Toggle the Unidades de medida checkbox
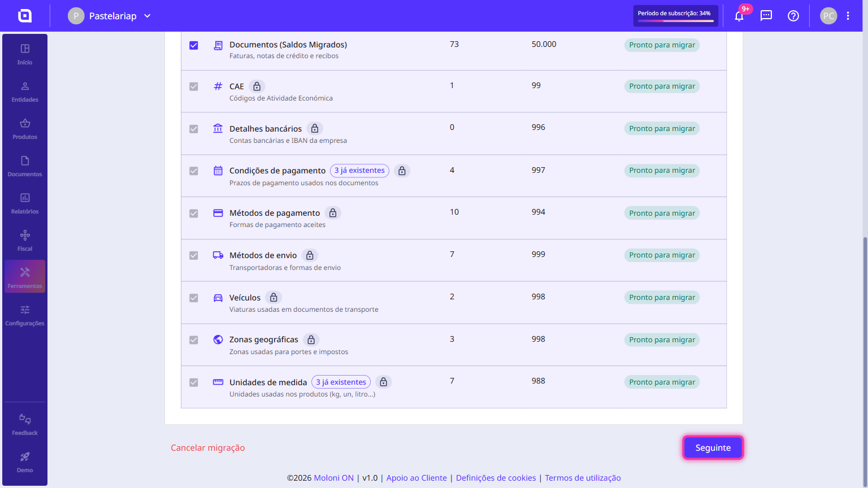The width and height of the screenshot is (868, 488). pyautogui.click(x=194, y=382)
